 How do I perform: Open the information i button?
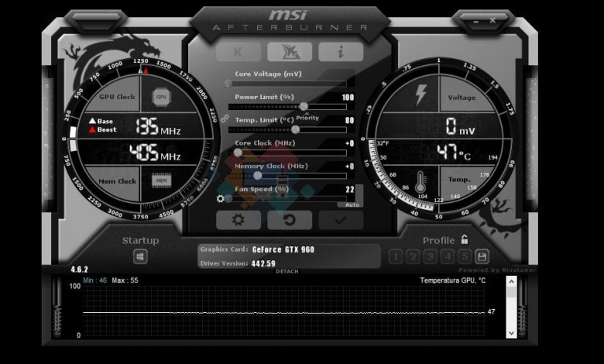(x=341, y=52)
